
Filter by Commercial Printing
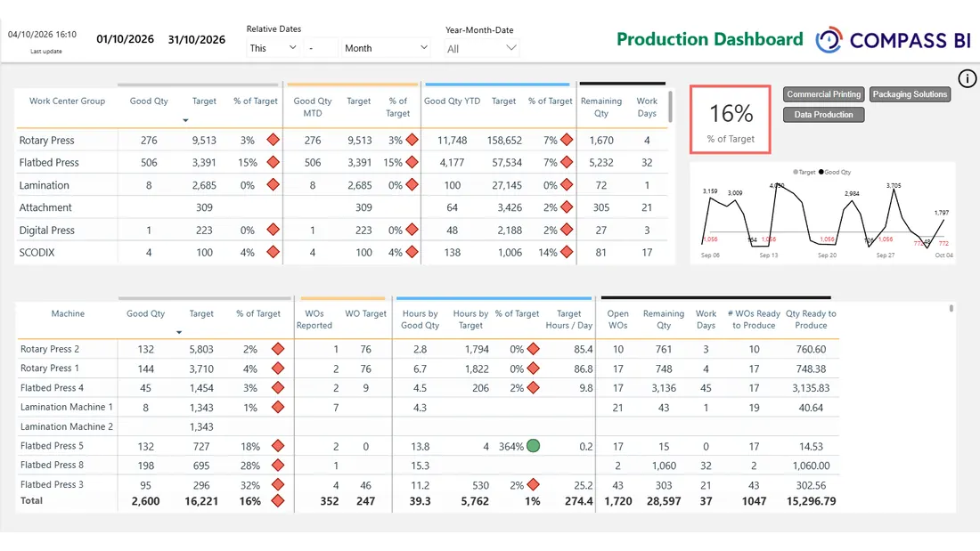click(824, 94)
